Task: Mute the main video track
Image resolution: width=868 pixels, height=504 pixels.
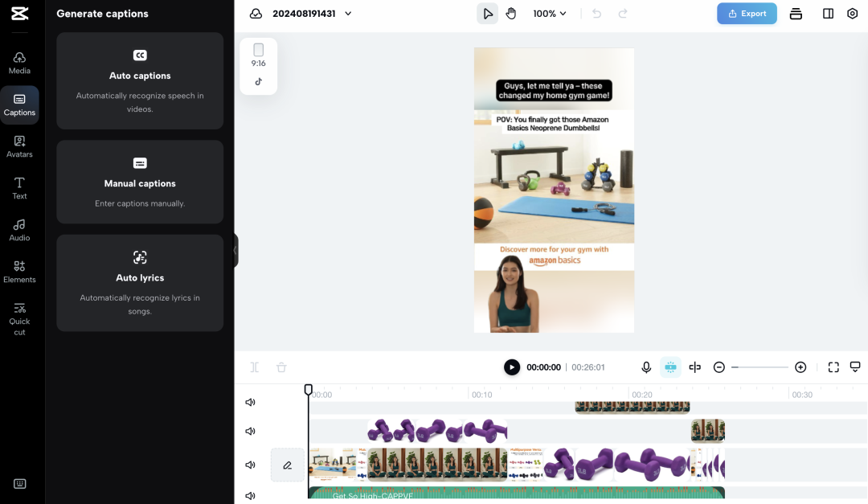Action: point(250,465)
